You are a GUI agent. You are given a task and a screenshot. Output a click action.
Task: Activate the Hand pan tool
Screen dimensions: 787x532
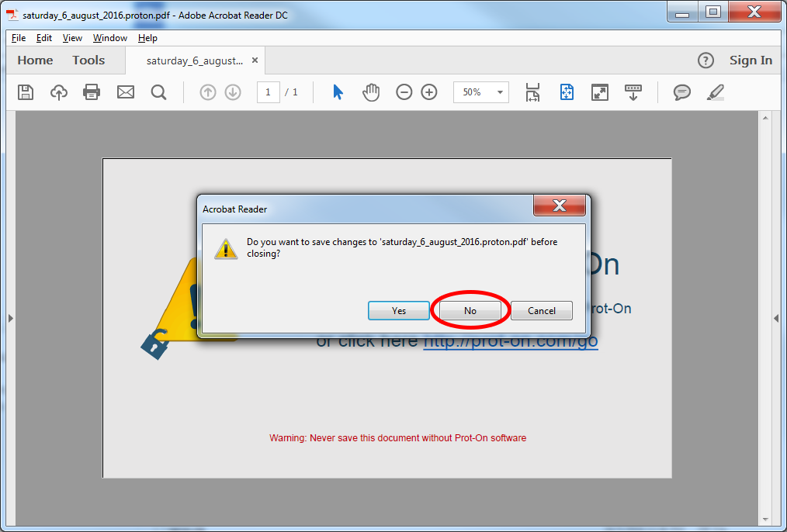(x=371, y=92)
